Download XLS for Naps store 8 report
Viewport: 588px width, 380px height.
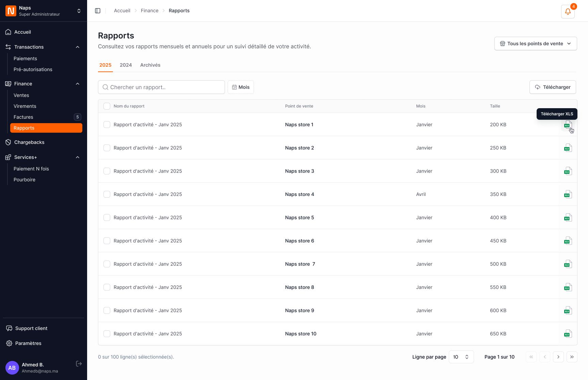click(568, 287)
